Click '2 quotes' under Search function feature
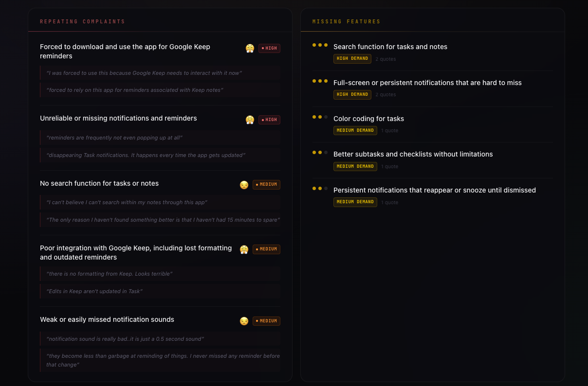588x386 pixels. pyautogui.click(x=386, y=59)
